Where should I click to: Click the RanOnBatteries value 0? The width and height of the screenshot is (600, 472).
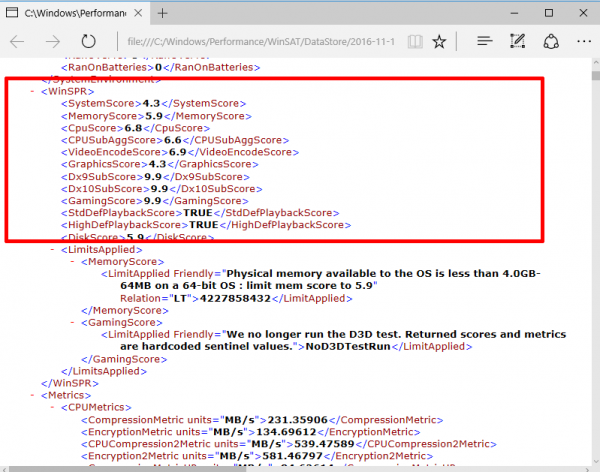click(x=158, y=67)
